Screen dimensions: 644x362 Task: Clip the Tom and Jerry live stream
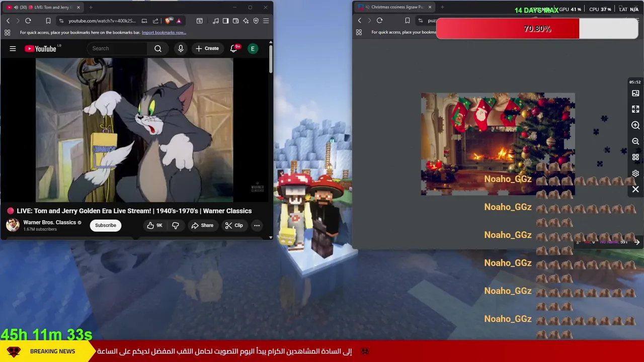(234, 225)
